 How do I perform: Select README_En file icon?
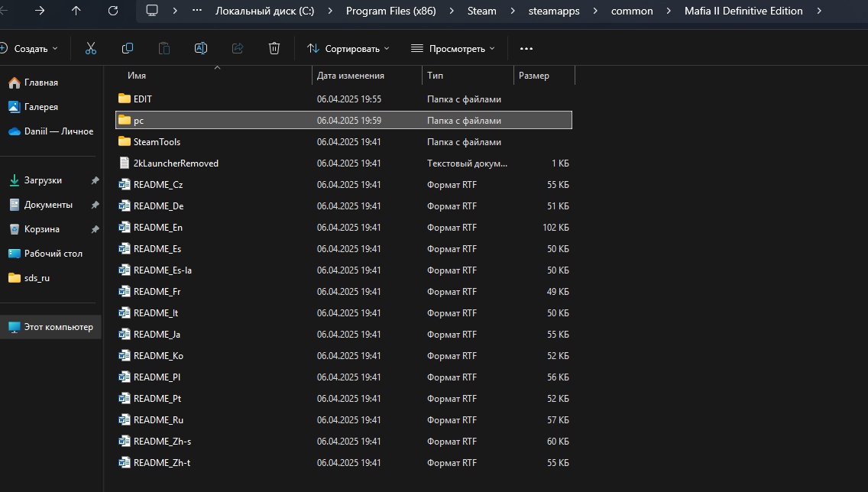125,227
